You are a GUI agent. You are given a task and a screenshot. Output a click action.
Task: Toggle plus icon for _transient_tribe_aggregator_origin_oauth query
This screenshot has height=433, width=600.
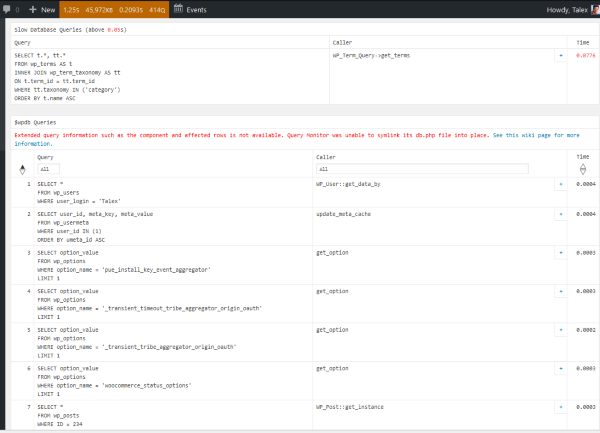tap(560, 329)
